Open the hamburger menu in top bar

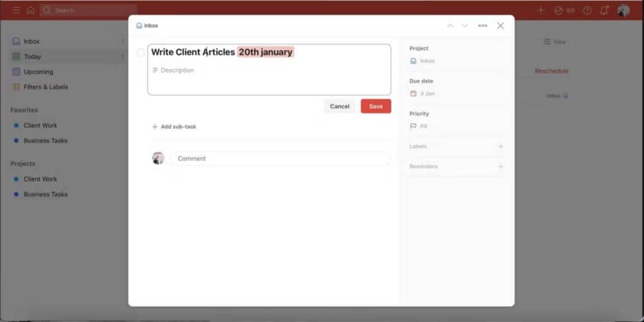[16, 10]
